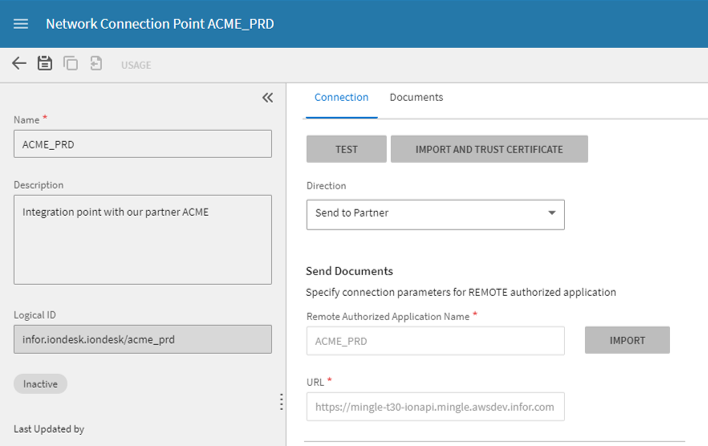This screenshot has height=446, width=708.
Task: Click the Logical ID field
Action: coord(142,339)
